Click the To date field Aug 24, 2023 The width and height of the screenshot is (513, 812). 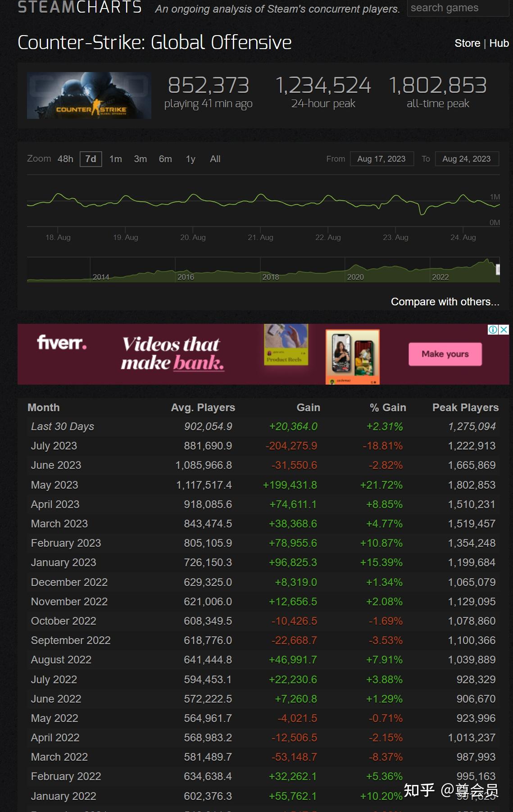click(467, 159)
